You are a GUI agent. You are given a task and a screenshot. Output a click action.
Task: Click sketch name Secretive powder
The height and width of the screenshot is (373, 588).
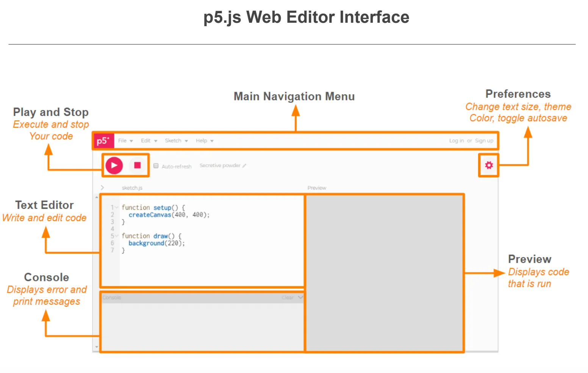[x=220, y=166]
